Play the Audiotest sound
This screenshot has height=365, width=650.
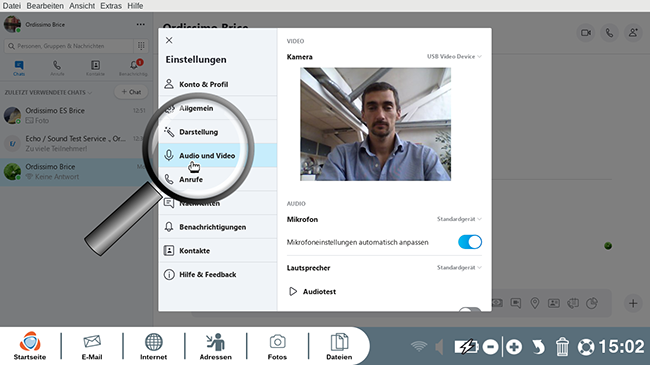[x=312, y=292]
